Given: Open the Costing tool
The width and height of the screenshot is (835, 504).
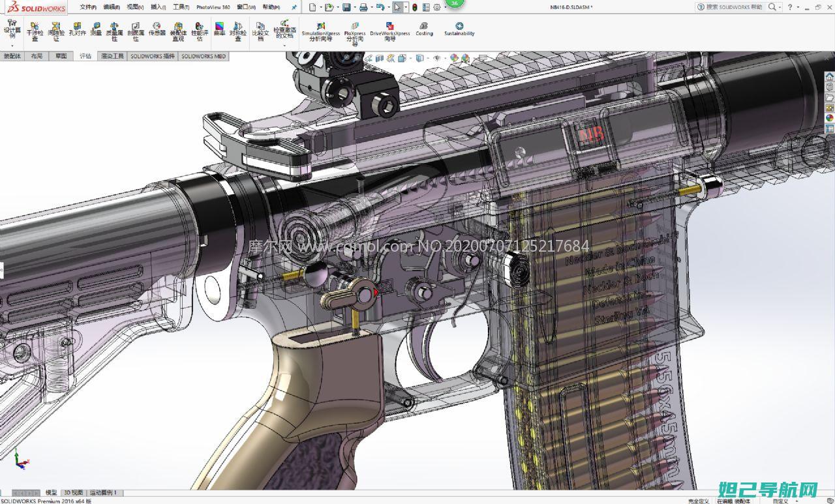Looking at the screenshot, I should tap(424, 29).
